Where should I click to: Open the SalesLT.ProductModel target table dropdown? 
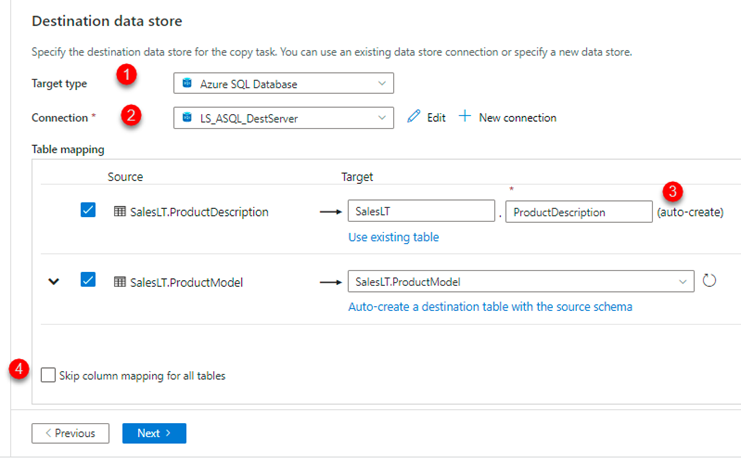click(521, 282)
